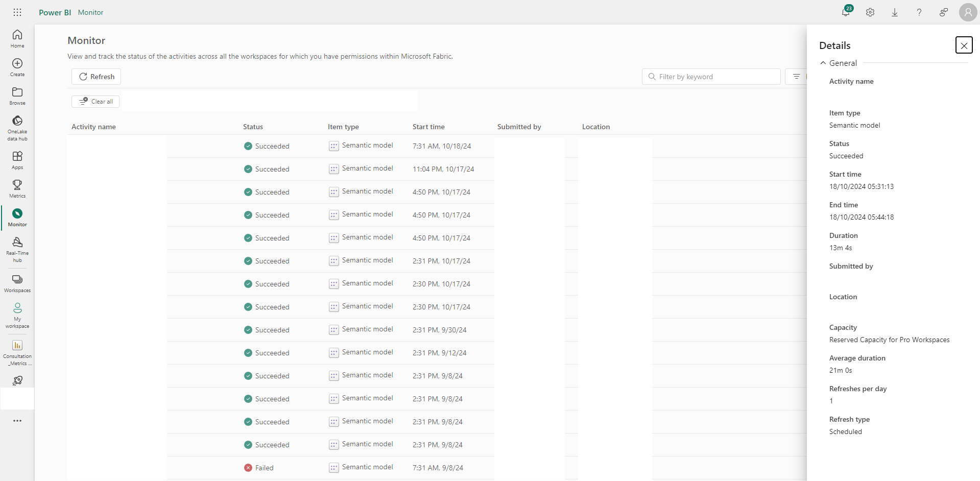Click Reserved Capacity for Pro Workspaces text

(x=890, y=340)
